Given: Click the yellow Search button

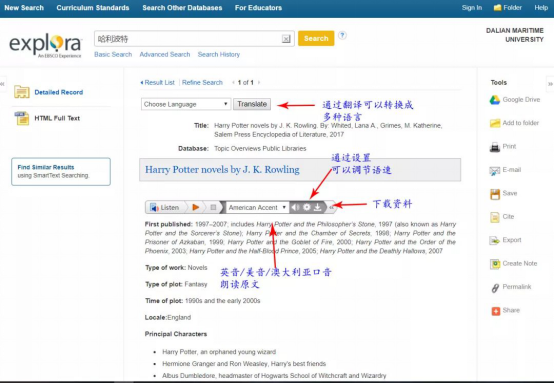Looking at the screenshot, I should click(x=316, y=39).
